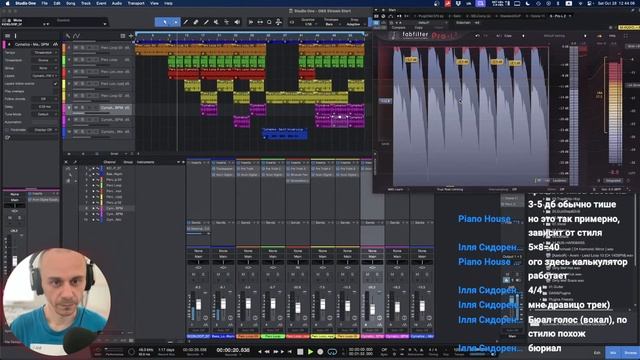
Task: Select the Listen speaker tool
Action: (237, 22)
